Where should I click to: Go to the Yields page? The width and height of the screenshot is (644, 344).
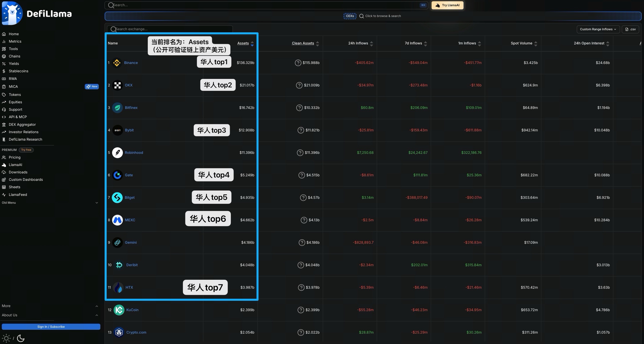pos(14,64)
